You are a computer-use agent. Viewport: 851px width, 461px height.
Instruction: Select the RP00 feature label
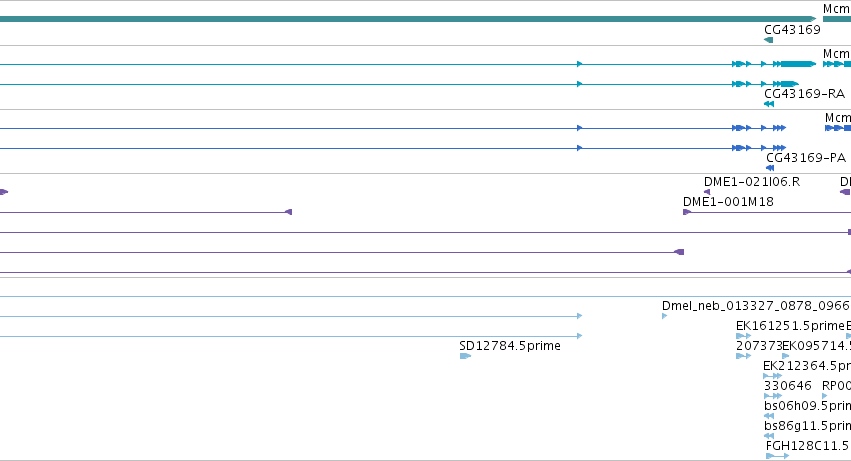point(836,386)
